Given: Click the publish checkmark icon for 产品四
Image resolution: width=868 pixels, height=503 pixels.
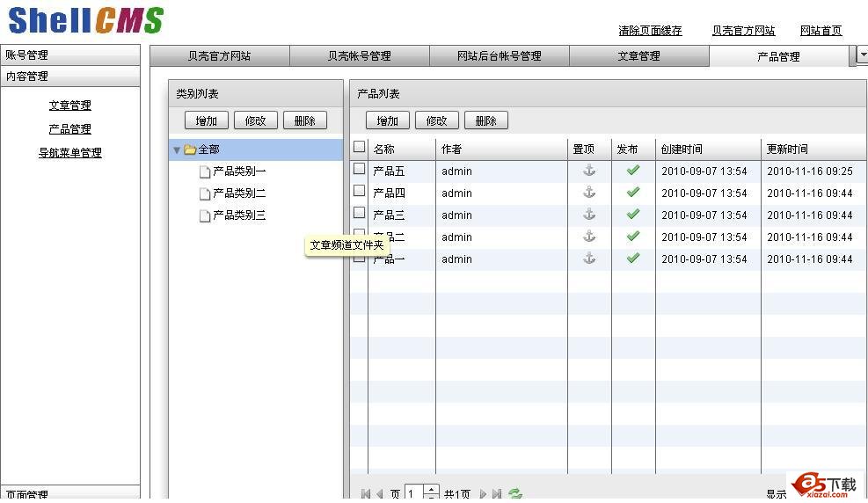Looking at the screenshot, I should [632, 193].
